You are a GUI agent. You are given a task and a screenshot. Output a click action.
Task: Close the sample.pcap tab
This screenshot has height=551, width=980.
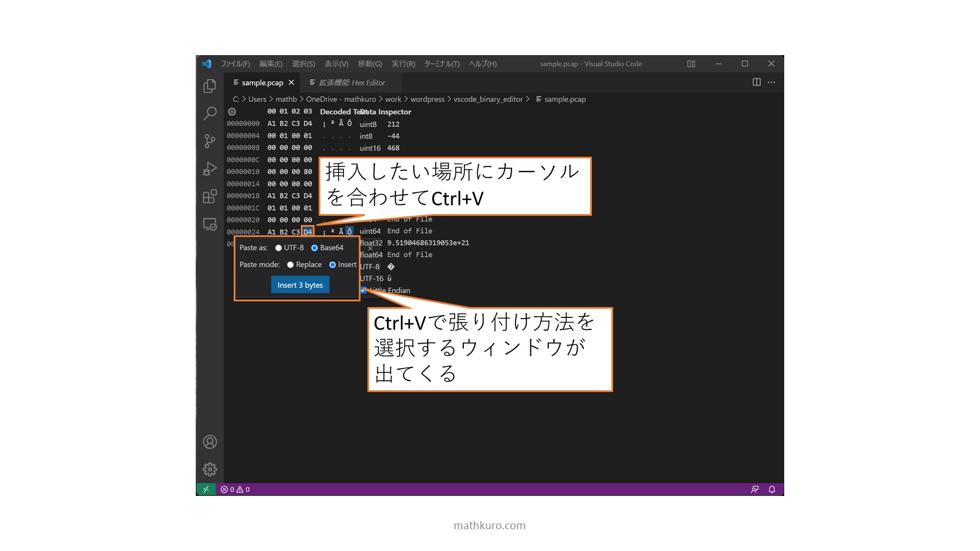pyautogui.click(x=292, y=83)
